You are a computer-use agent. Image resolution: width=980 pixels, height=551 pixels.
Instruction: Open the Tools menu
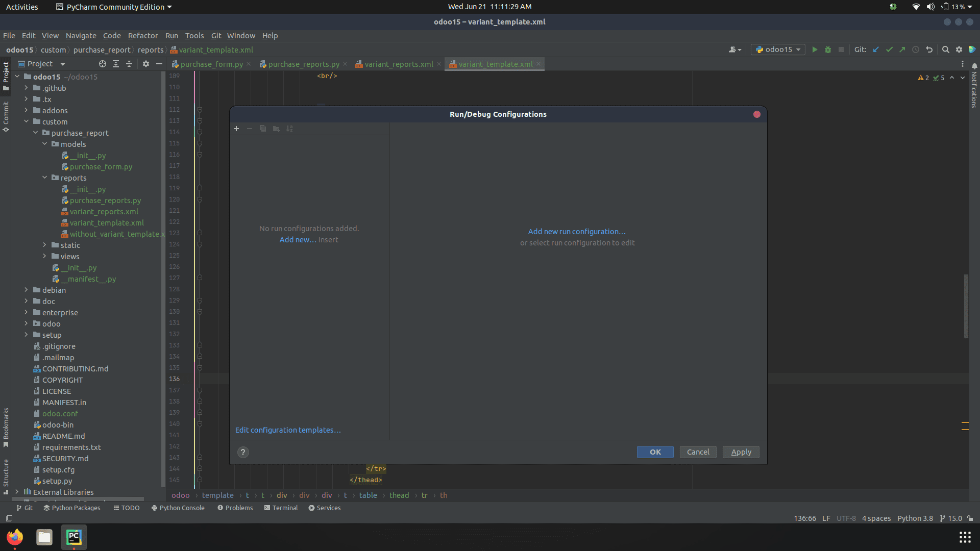(194, 36)
